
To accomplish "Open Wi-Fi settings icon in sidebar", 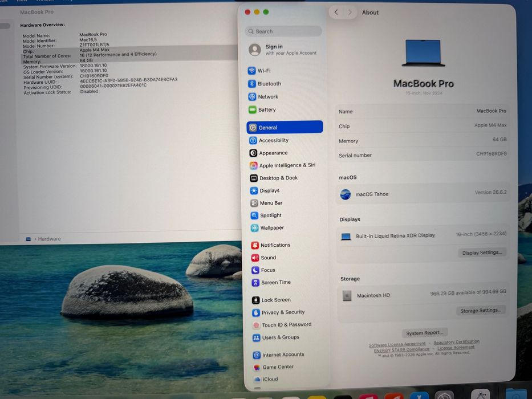I will (x=251, y=71).
